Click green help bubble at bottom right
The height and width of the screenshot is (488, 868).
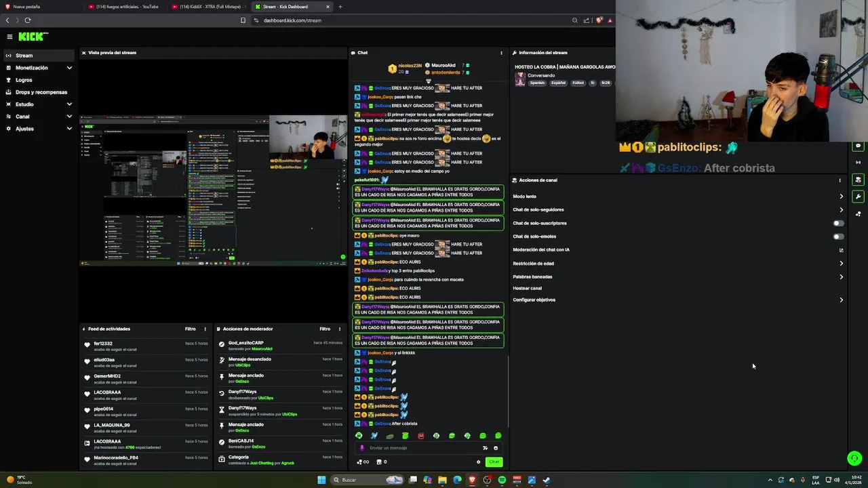(x=854, y=458)
